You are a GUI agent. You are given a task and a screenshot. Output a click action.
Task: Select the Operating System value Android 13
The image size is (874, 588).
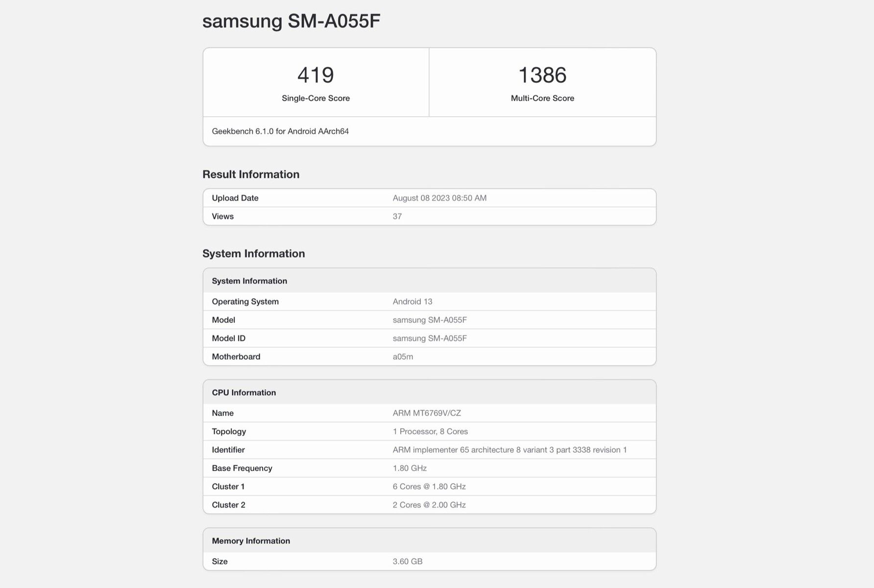(x=413, y=302)
